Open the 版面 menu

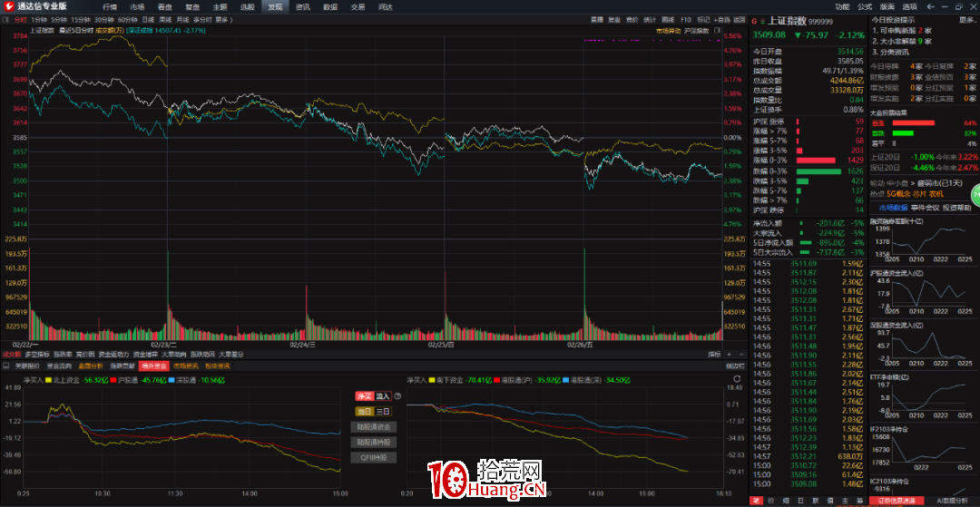pos(887,7)
